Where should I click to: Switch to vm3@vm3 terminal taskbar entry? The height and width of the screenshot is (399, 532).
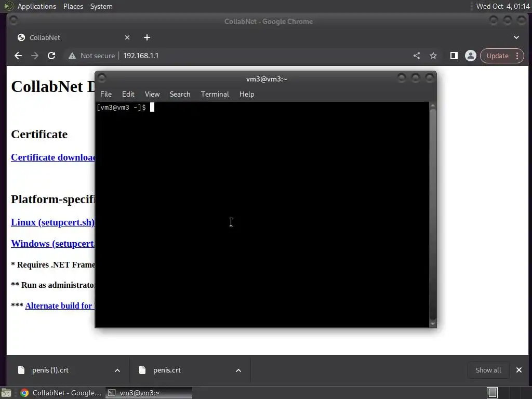[149, 393]
